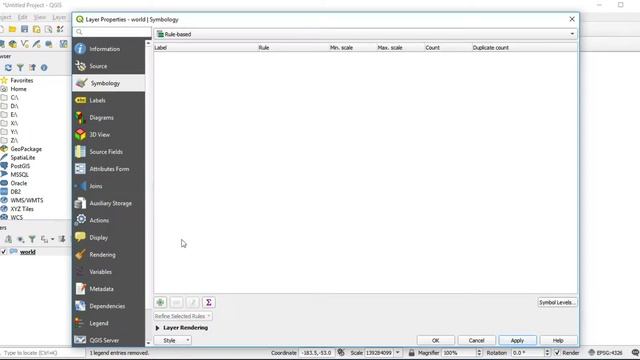
Task: Open the Refine Selected Rules dropdown
Action: tap(183, 316)
